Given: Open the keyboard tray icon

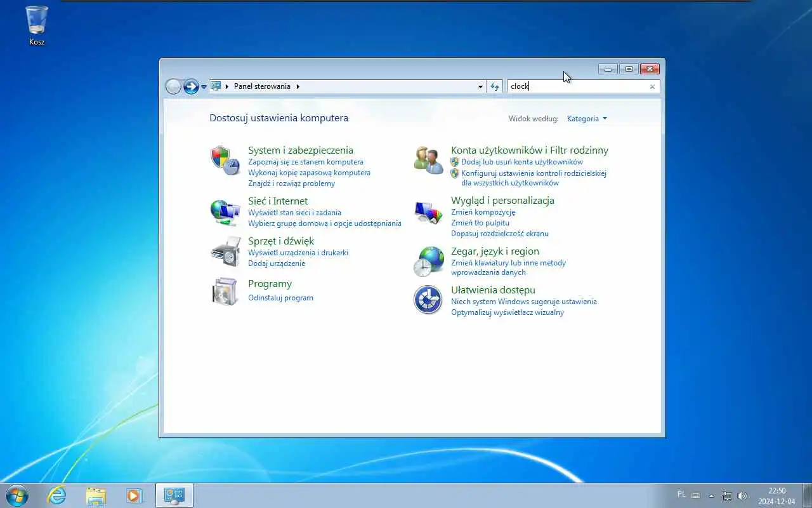Looking at the screenshot, I should click(x=696, y=495).
